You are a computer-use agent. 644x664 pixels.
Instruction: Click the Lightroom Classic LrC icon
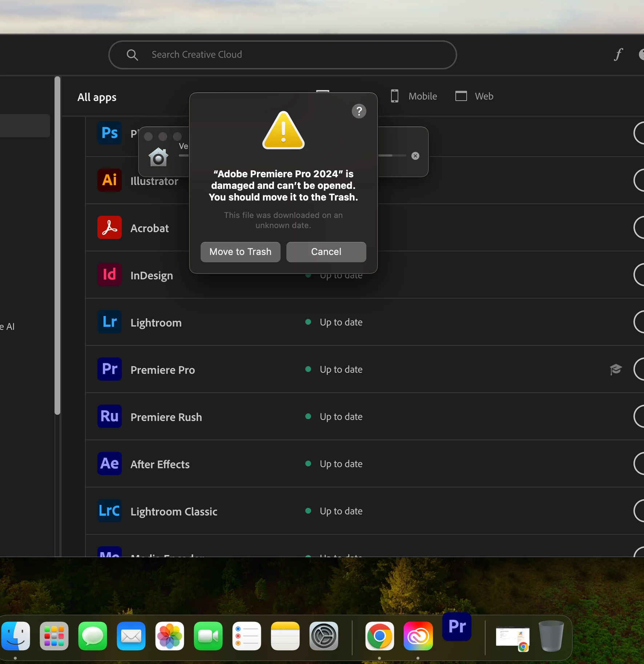coord(109,511)
